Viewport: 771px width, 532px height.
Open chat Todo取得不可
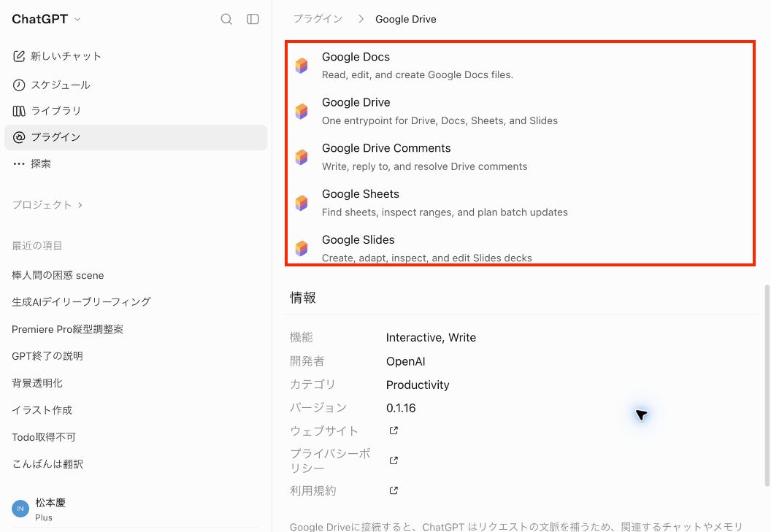44,437
